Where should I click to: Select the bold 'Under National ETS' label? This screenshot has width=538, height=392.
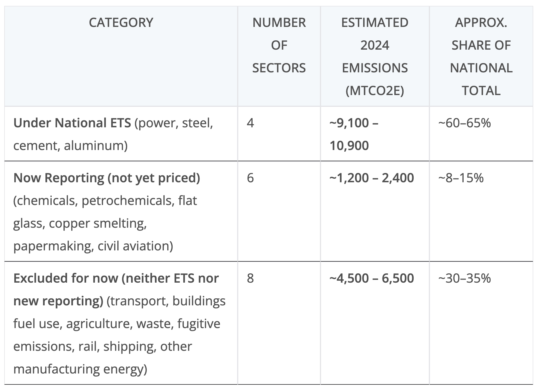[72, 123]
